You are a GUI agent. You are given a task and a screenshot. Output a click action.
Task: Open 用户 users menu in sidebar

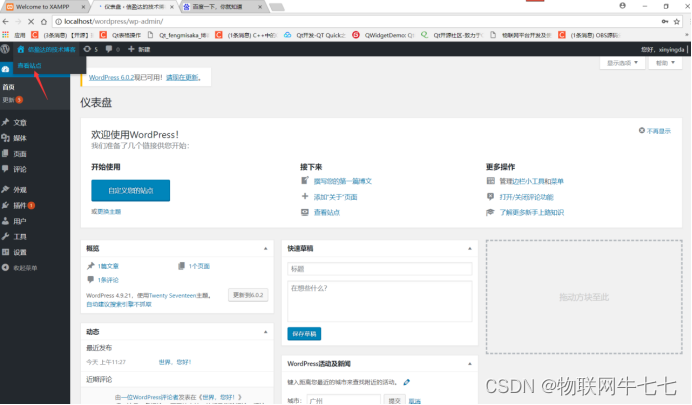[x=20, y=221]
